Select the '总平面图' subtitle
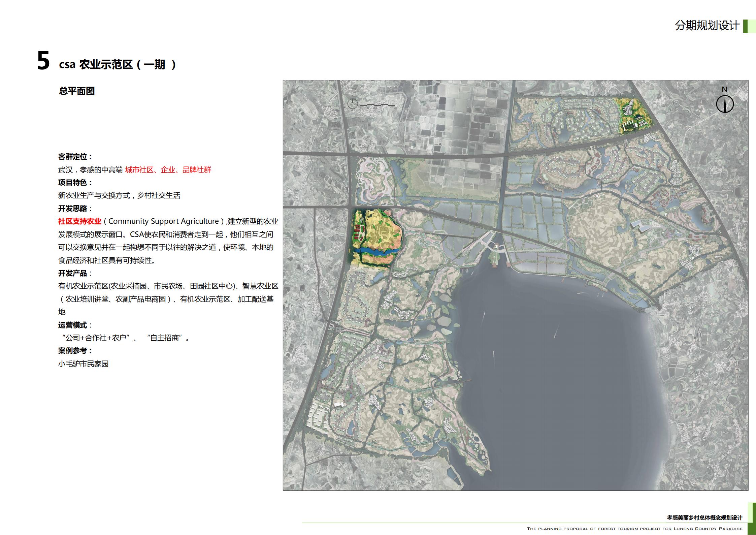This screenshot has height=535, width=756. [x=77, y=91]
